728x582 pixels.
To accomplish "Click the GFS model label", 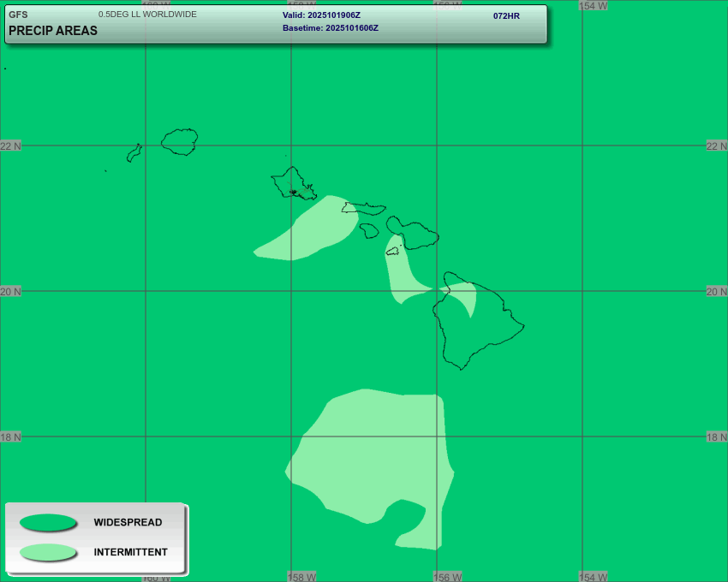I will click(x=18, y=15).
